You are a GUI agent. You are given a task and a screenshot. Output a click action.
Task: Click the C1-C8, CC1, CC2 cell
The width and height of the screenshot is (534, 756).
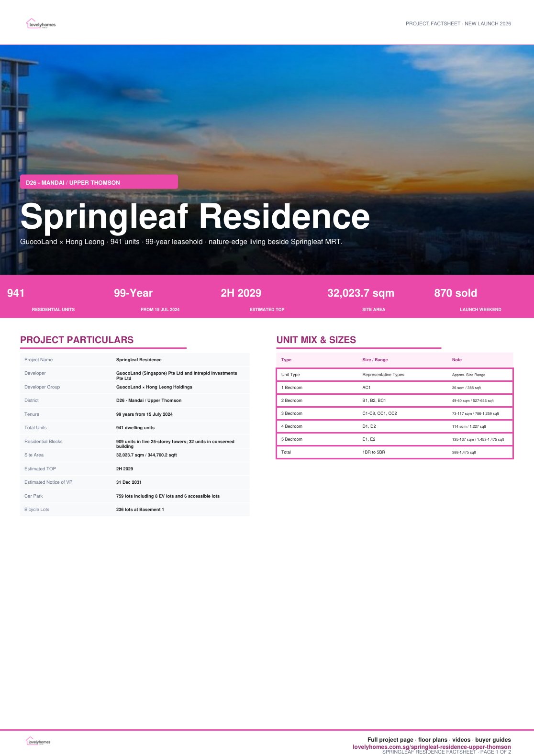coord(379,413)
